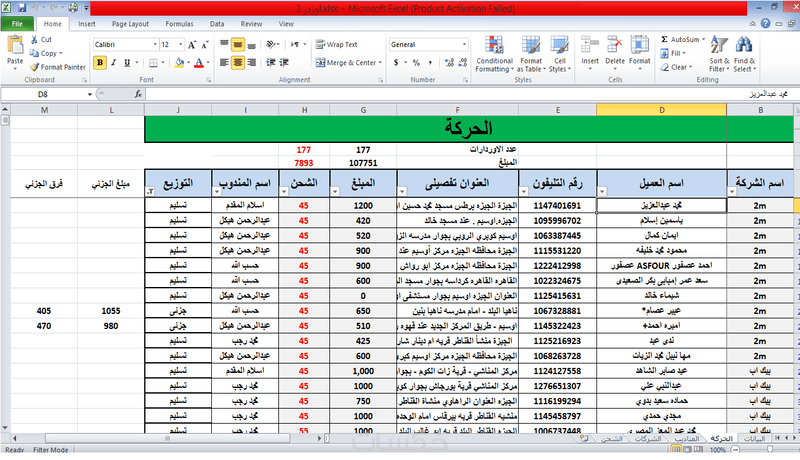Click the Save icon in quick access toolbar
The width and height of the screenshot is (800, 460).
[22, 8]
